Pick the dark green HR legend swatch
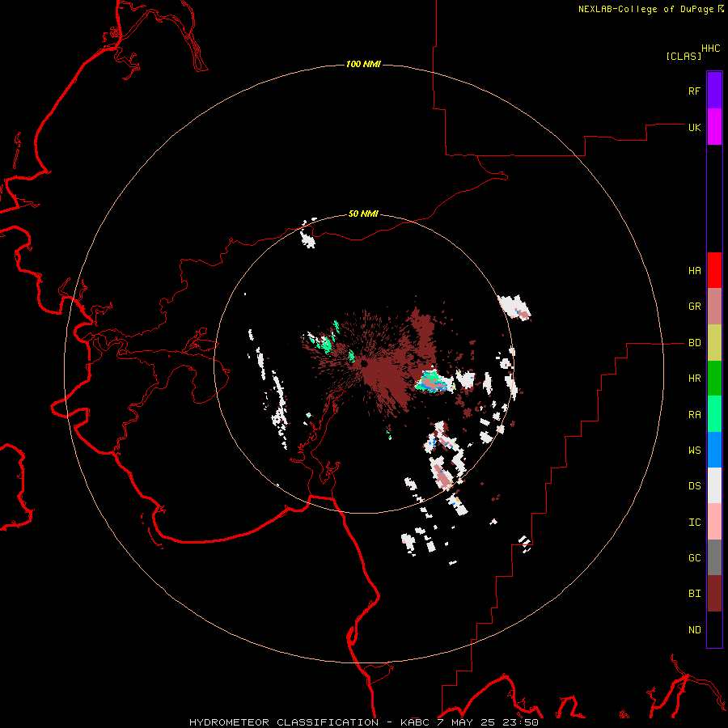The height and width of the screenshot is (728, 728). 714,379
